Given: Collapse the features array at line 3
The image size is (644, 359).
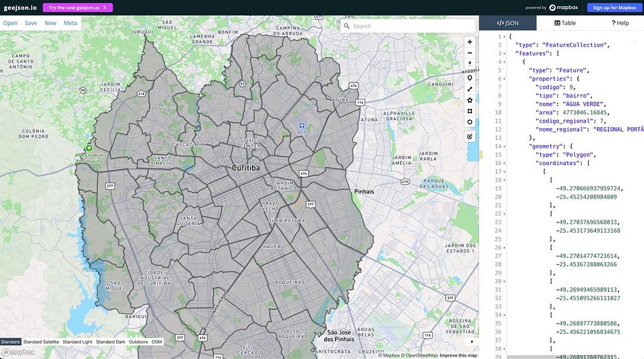Looking at the screenshot, I should pos(504,53).
